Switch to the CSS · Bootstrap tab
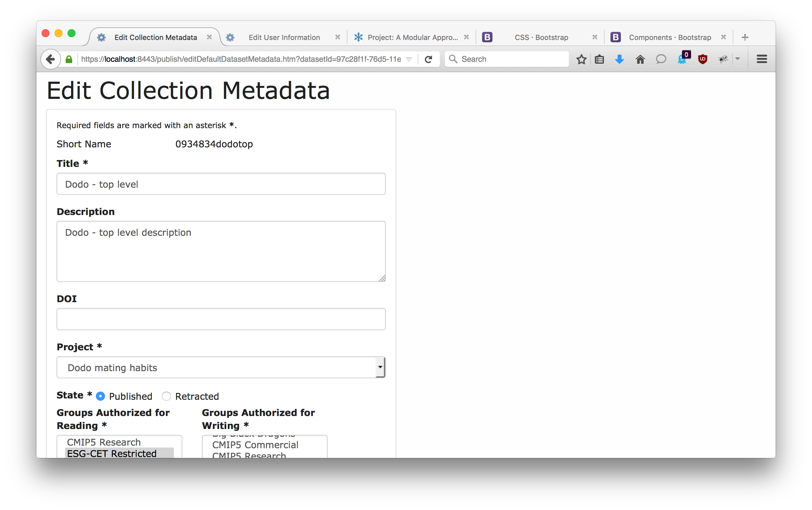Image resolution: width=812 pixels, height=510 pixels. [541, 37]
